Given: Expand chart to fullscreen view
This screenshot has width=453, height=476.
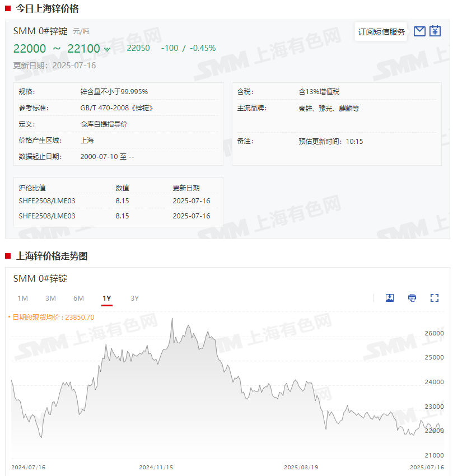Looking at the screenshot, I should click(435, 298).
